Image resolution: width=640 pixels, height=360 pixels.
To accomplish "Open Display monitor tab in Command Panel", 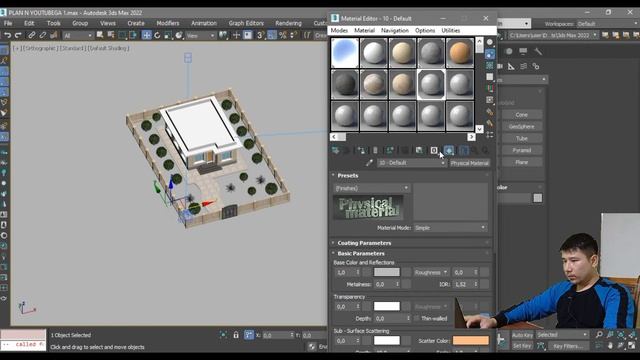I will [x=523, y=51].
